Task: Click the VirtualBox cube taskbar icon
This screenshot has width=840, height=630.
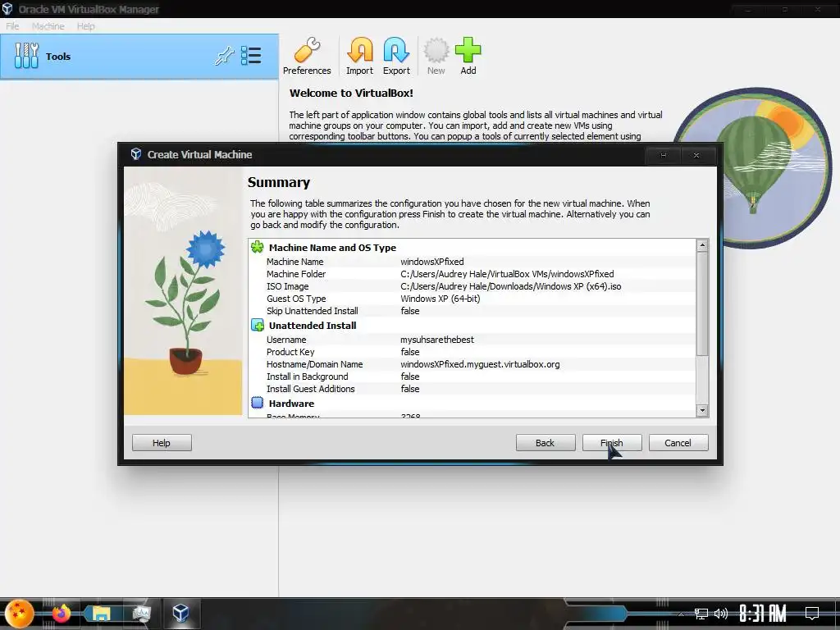Action: tap(180, 613)
